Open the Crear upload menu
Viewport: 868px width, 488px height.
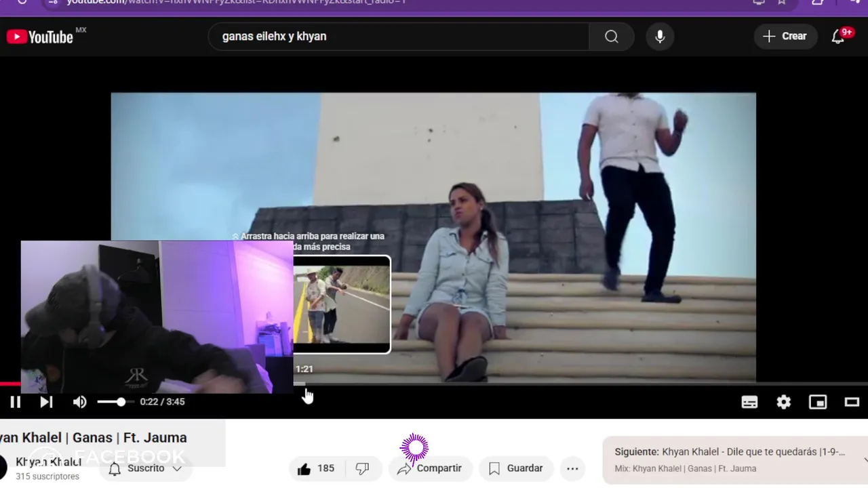785,37
